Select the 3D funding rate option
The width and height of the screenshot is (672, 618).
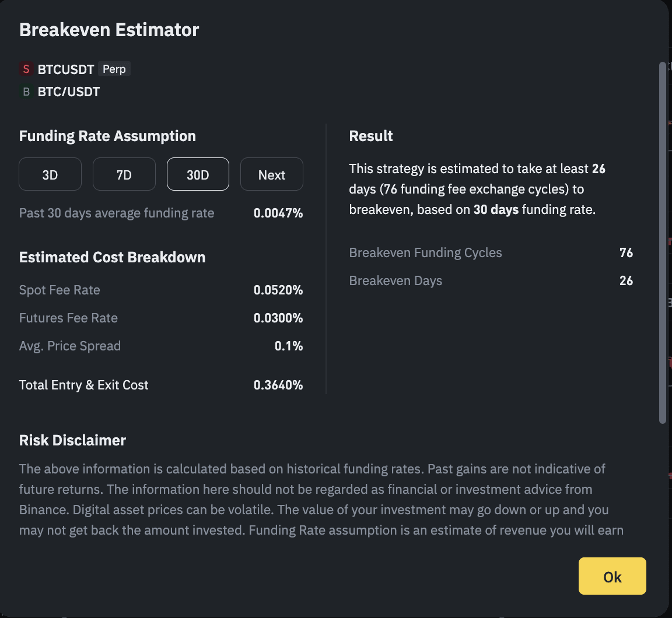50,174
